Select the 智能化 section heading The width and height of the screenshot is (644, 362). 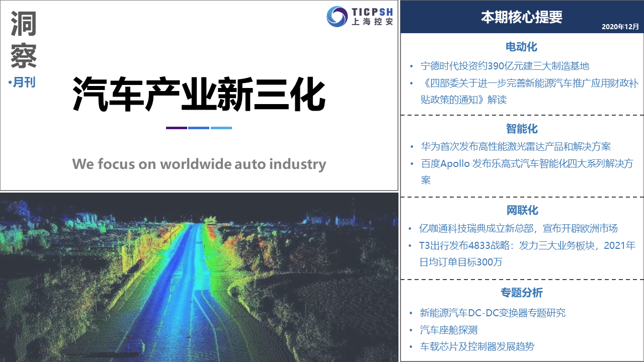521,128
